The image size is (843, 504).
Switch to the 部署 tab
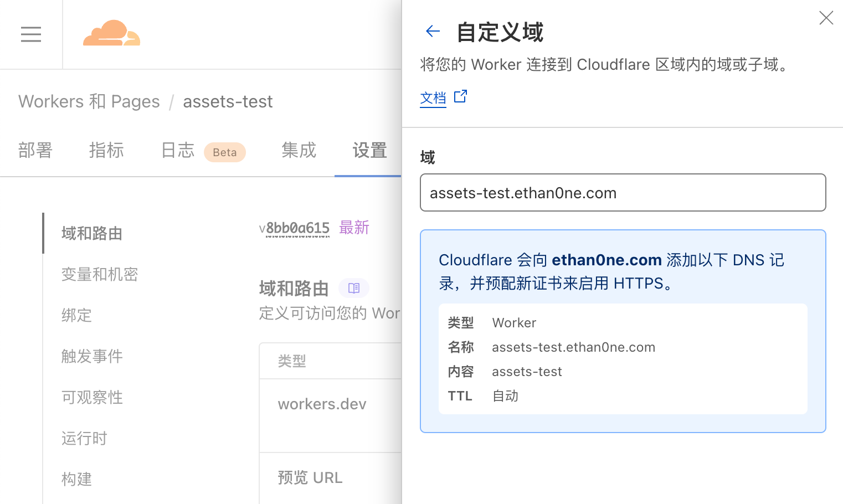[35, 150]
